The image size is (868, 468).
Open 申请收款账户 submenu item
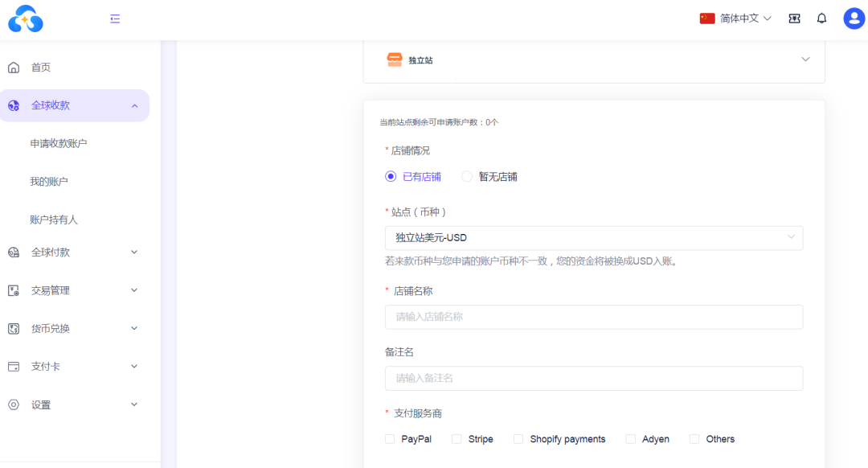click(59, 143)
